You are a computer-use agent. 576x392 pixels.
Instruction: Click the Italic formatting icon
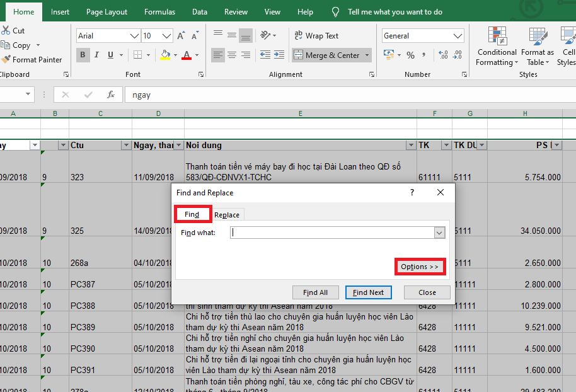click(x=97, y=55)
